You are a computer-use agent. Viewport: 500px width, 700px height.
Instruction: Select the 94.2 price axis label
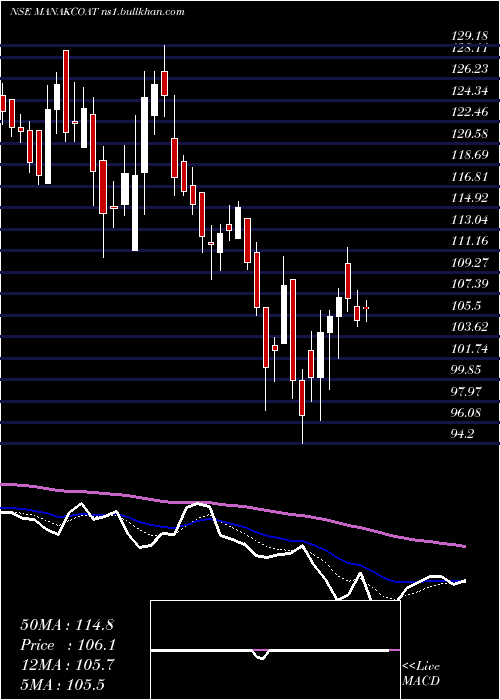coord(464,434)
